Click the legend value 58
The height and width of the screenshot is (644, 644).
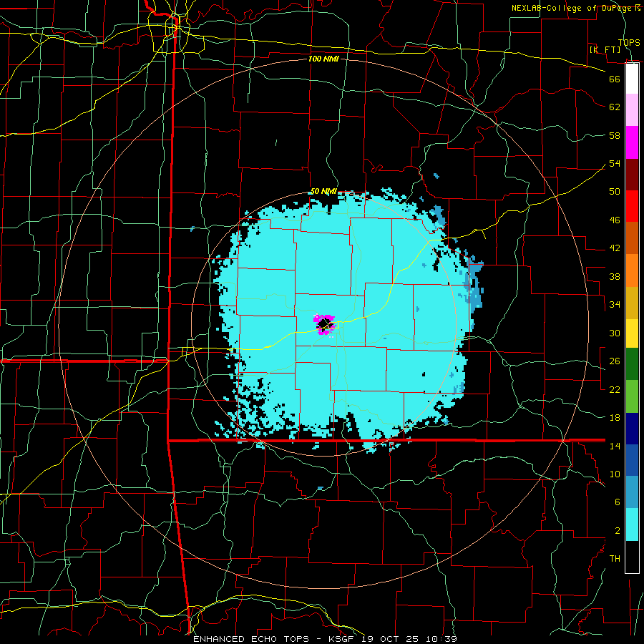coord(615,135)
